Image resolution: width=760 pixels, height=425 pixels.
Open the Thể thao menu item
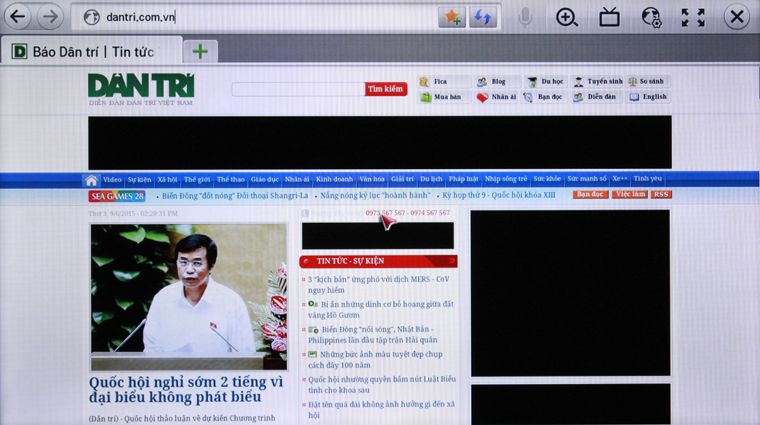[231, 180]
